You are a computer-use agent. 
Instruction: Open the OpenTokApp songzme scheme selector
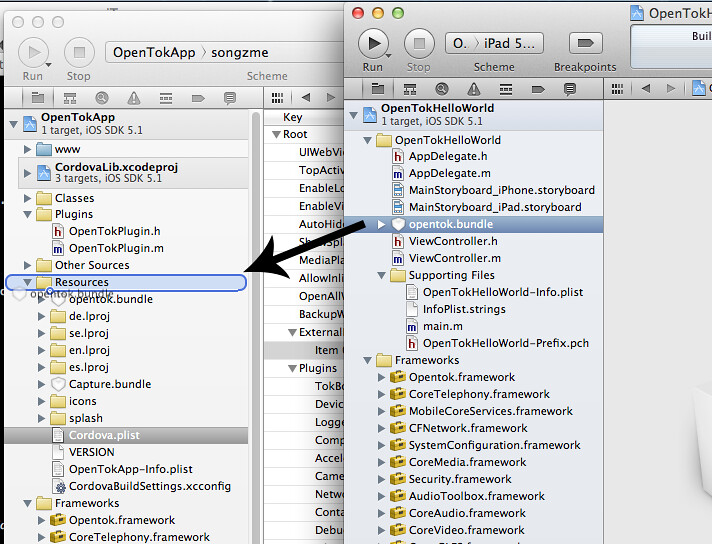pyautogui.click(x=225, y=52)
